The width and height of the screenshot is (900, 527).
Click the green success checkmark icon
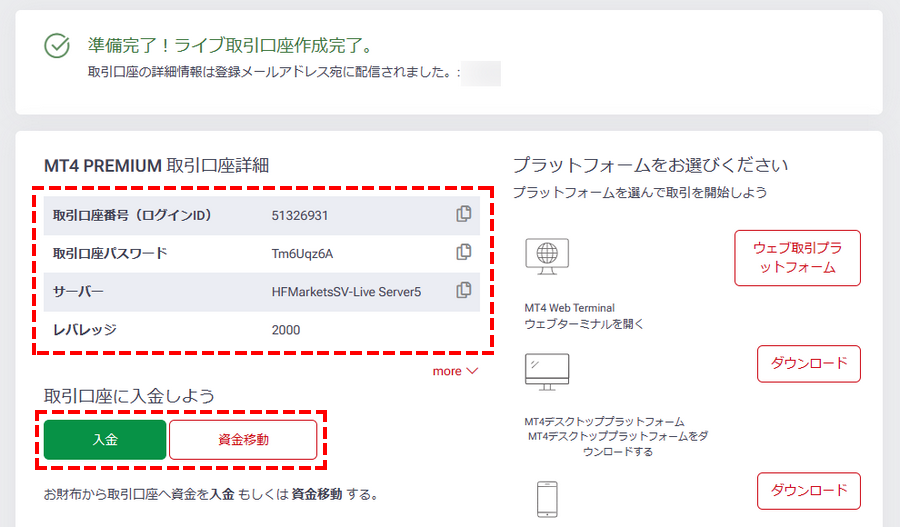[57, 45]
